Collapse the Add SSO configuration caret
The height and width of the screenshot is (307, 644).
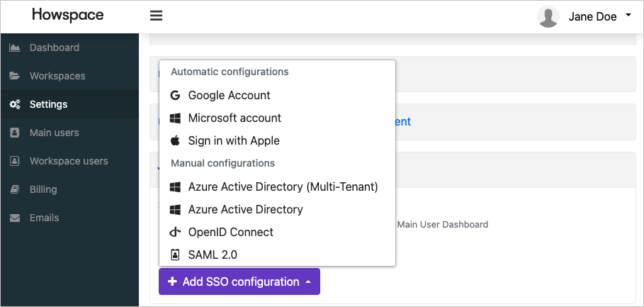308,282
